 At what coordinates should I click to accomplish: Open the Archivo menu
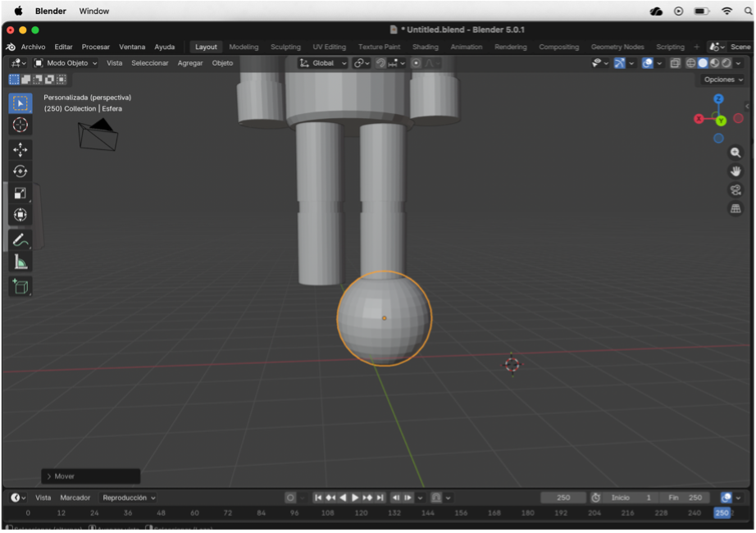pyautogui.click(x=33, y=47)
